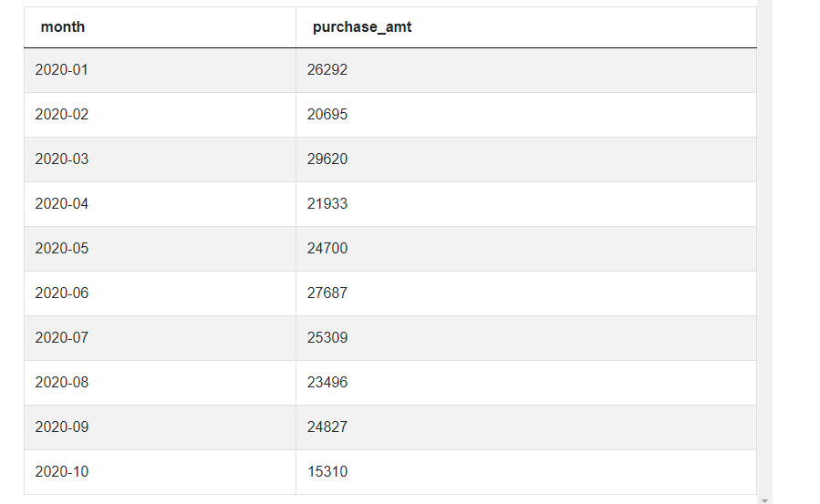
Task: Select the 2020-01 month cell
Action: (x=62, y=70)
